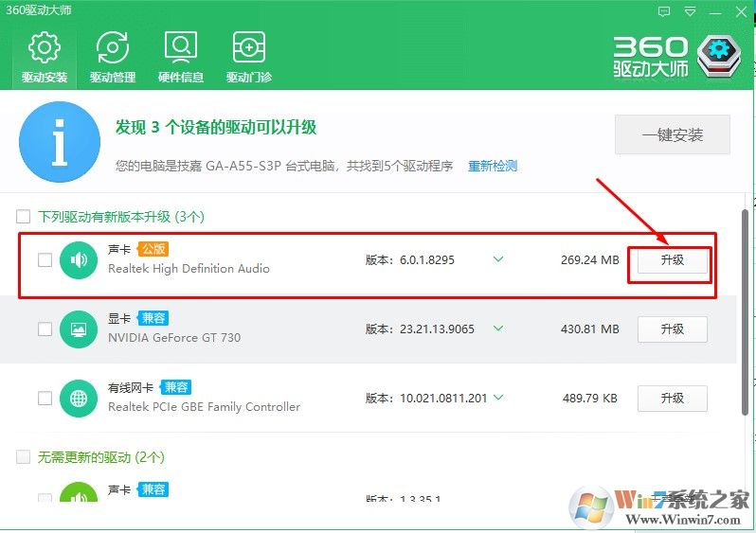756x533 pixels.
Task: Tick the Realtek High Definition Audio checkbox
Action: (x=45, y=260)
